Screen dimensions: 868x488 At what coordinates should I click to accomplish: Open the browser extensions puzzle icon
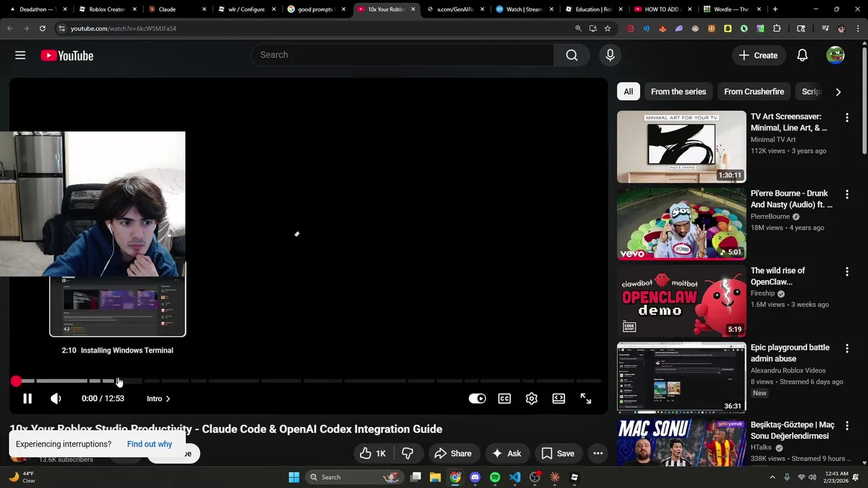(776, 28)
